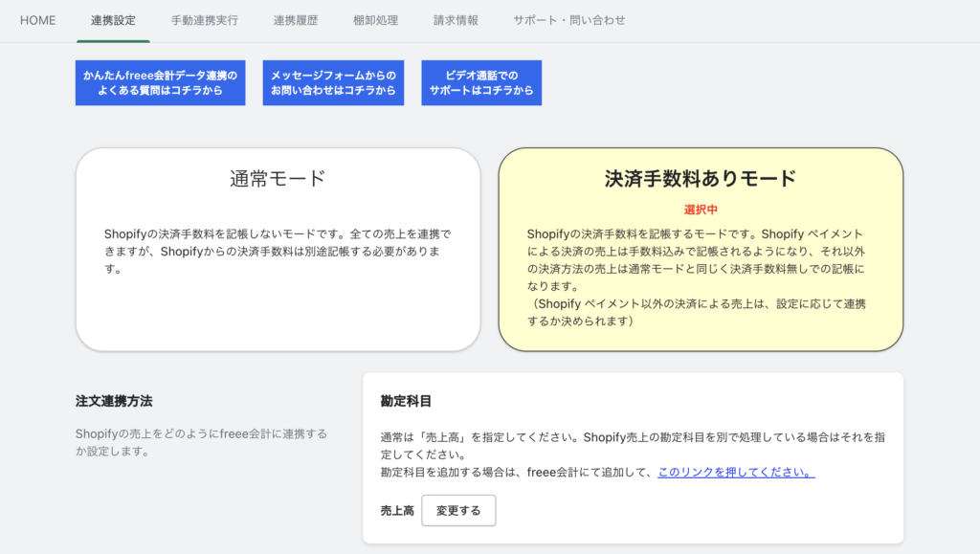Screen dimensions: 980x554
Task: Click the 勘定科目 heading
Action: click(x=406, y=401)
